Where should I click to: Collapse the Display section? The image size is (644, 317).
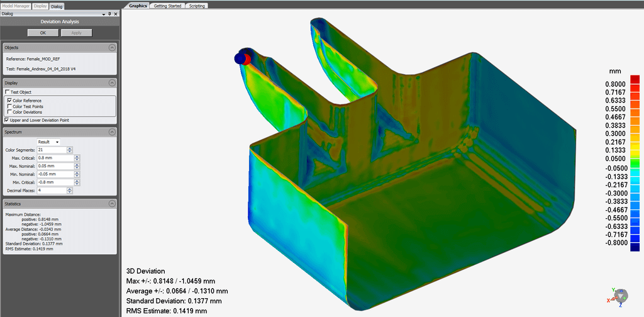(x=112, y=83)
